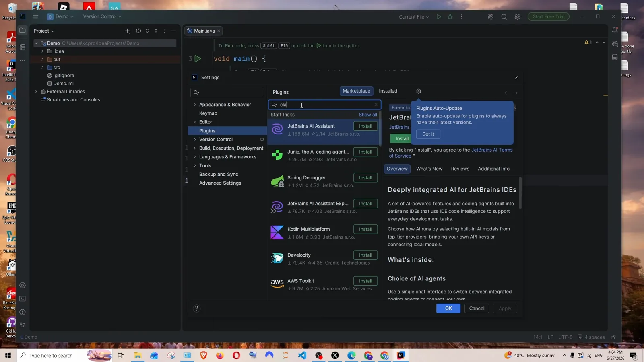Image resolution: width=644 pixels, height=362 pixels.
Task: Open Problems tool window icon
Action: 23,312
